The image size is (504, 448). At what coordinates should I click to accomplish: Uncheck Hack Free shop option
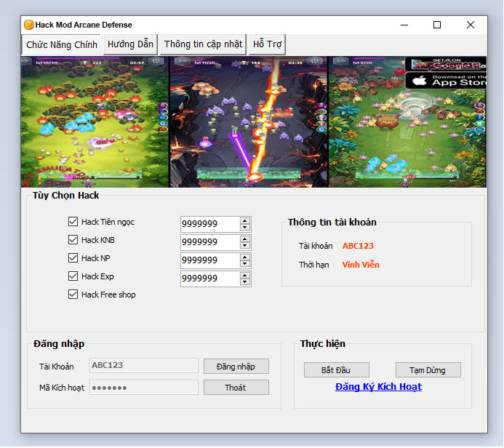[73, 295]
